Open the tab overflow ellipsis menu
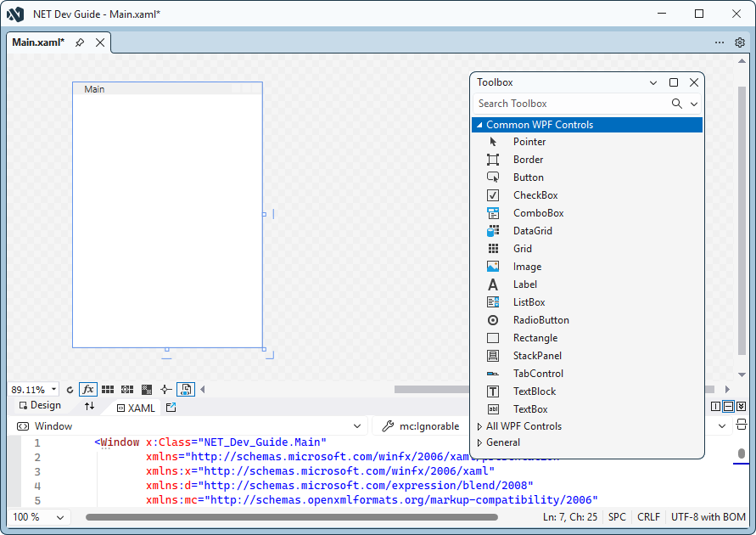Image resolution: width=756 pixels, height=535 pixels. tap(720, 42)
